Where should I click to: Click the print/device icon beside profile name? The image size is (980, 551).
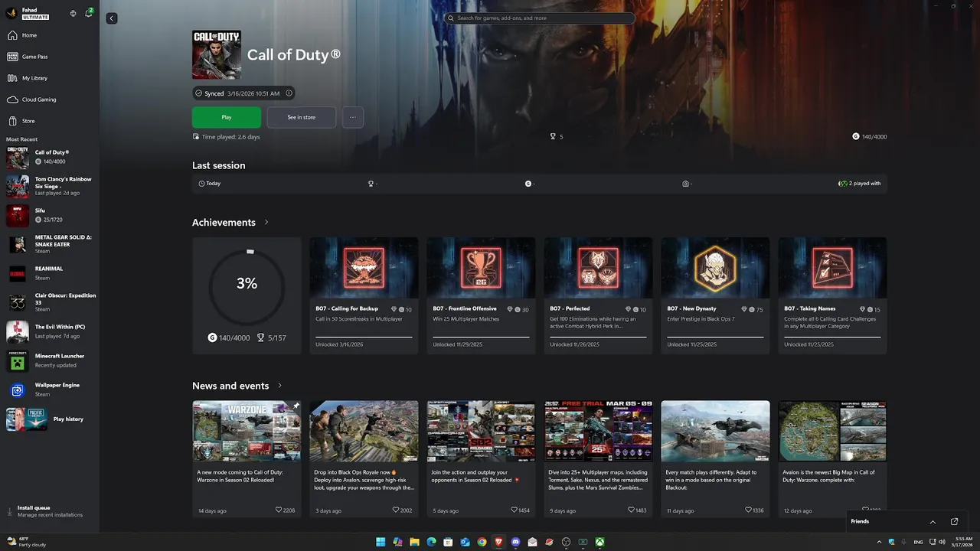[x=73, y=13]
